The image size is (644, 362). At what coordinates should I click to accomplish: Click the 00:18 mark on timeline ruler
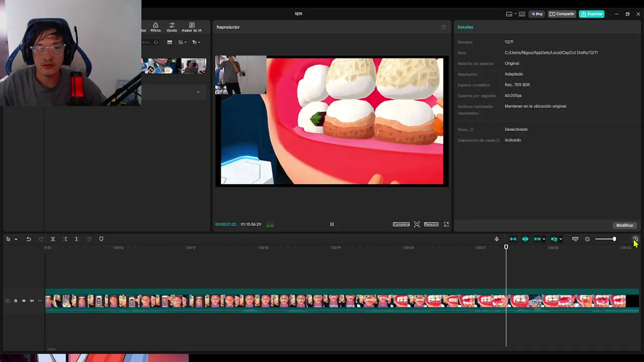pos(264,247)
